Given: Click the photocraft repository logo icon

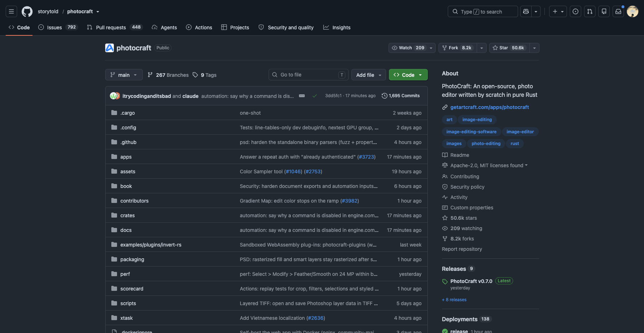Looking at the screenshot, I should (110, 48).
